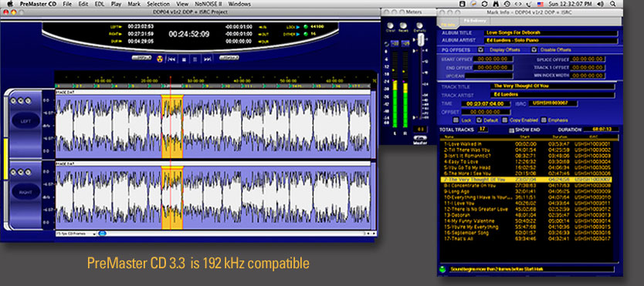
Task: Click the menu bar clock showing Sun 12:32:07 PM
Action: tap(571, 4)
